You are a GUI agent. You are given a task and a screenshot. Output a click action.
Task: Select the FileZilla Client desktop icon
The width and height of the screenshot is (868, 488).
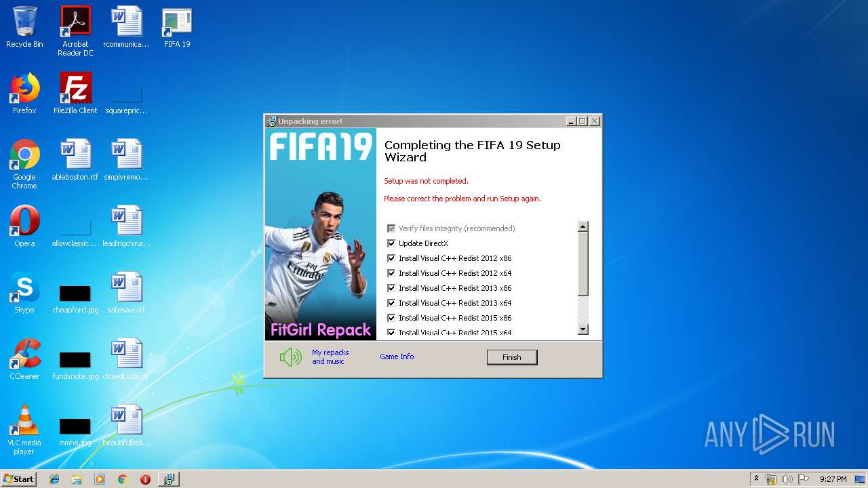(75, 94)
